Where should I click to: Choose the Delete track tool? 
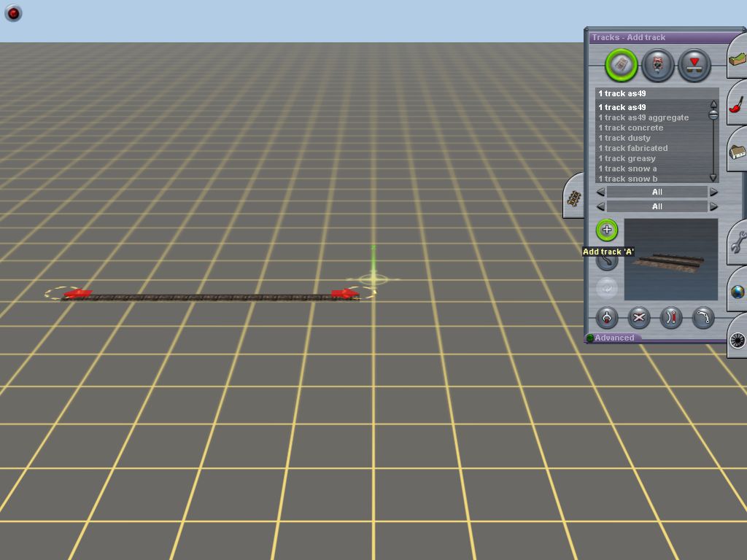639,318
